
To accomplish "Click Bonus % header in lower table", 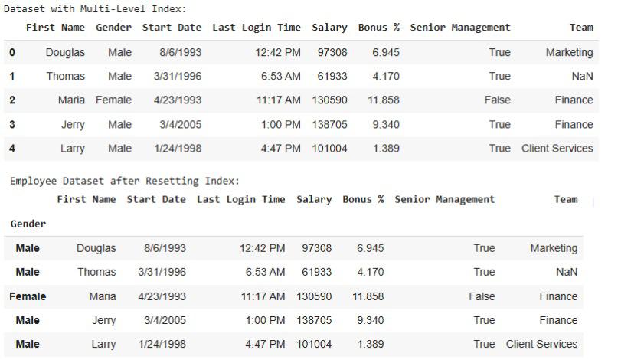I will click(x=364, y=200).
